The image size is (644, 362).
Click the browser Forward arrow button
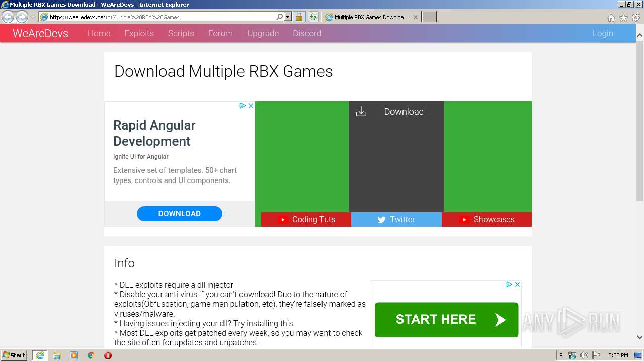point(22,17)
